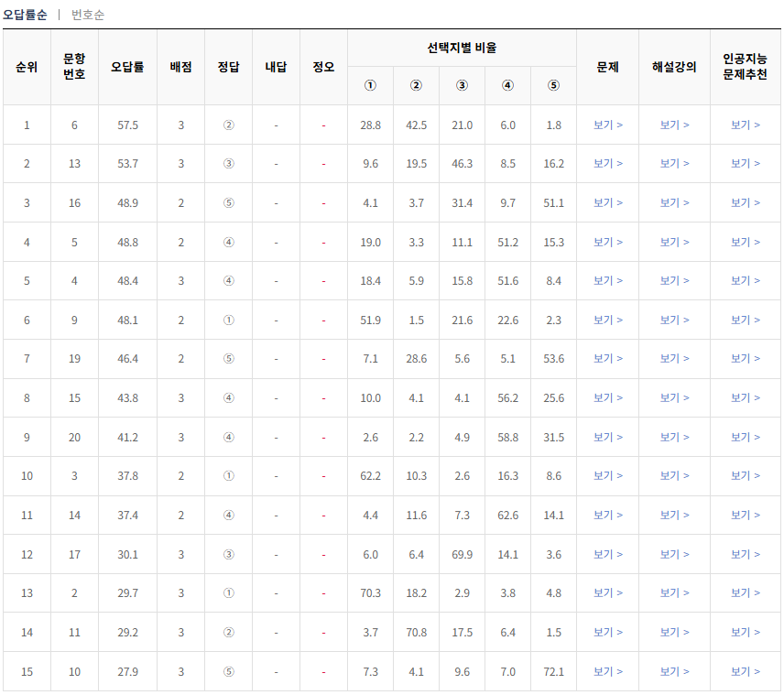
Task: View 문제 for question 13
Action: click(x=609, y=164)
